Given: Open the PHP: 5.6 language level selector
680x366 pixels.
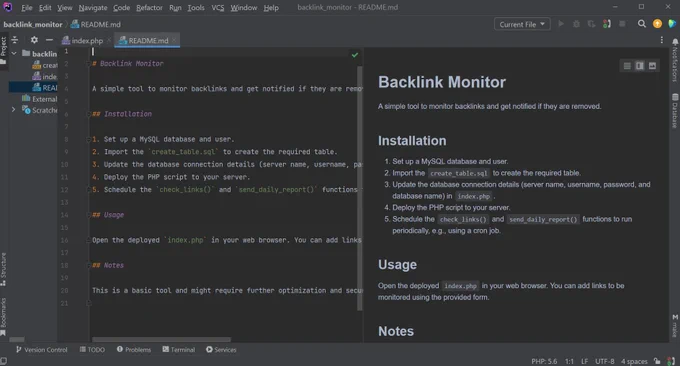Looking at the screenshot, I should coord(544,361).
